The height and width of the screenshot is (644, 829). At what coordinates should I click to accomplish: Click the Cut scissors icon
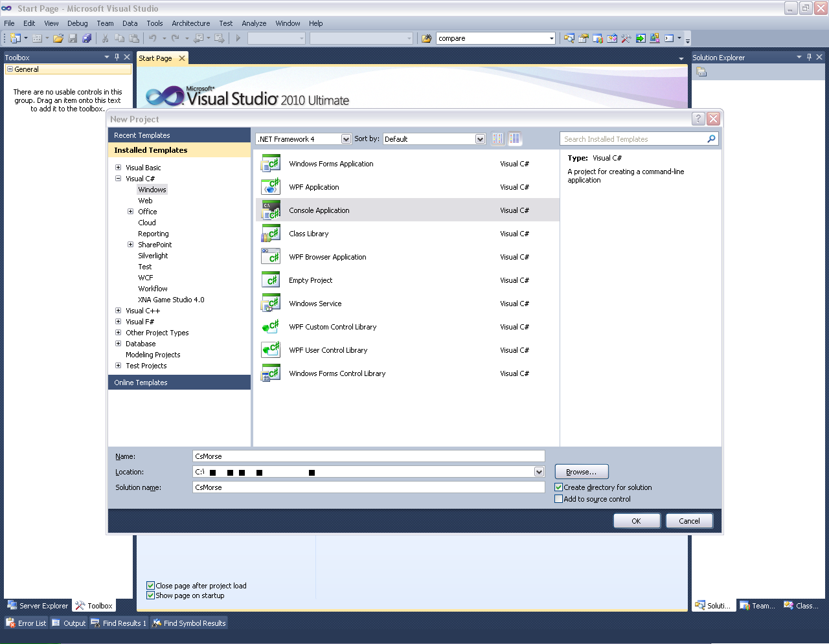coord(105,38)
